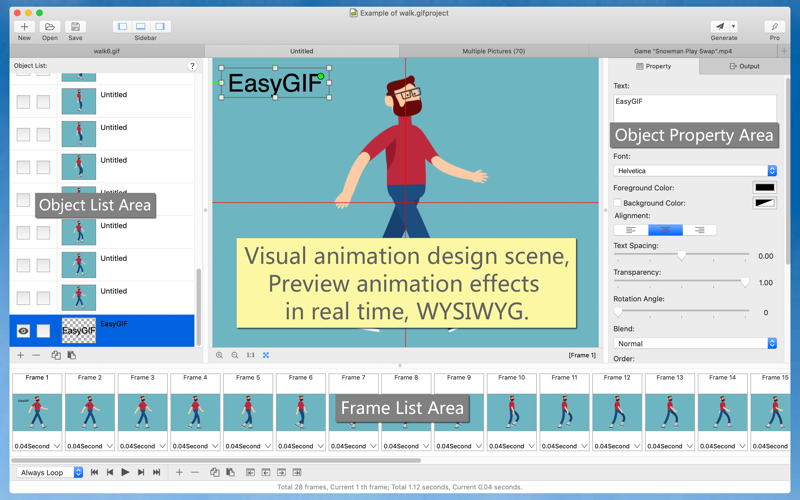Click the Text Spacing slider track
Viewport: 800px width, 500px height.
(x=682, y=255)
